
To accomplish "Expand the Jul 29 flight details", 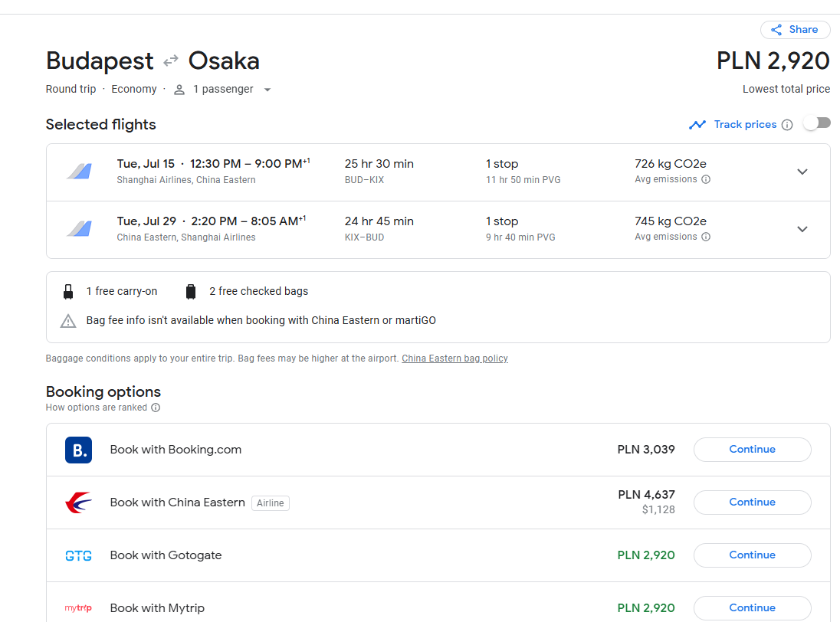I will point(802,229).
